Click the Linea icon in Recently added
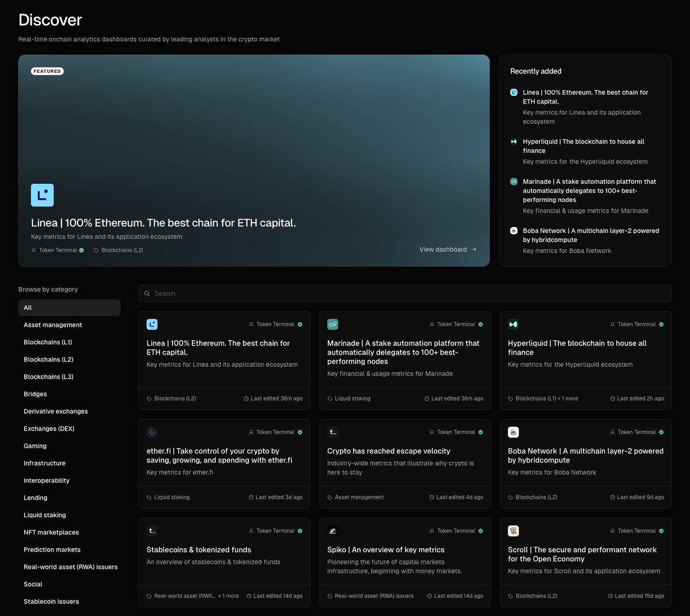This screenshot has height=616, width=690. pyautogui.click(x=514, y=92)
